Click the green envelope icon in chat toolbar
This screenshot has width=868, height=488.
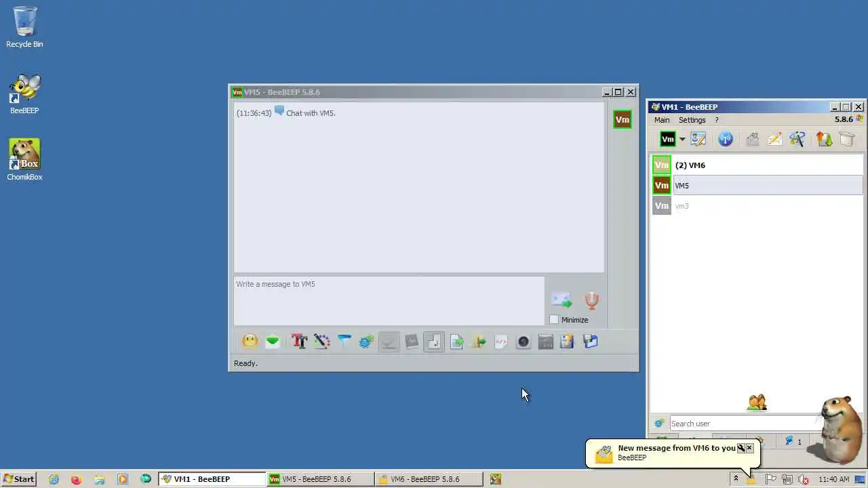pos(273,342)
